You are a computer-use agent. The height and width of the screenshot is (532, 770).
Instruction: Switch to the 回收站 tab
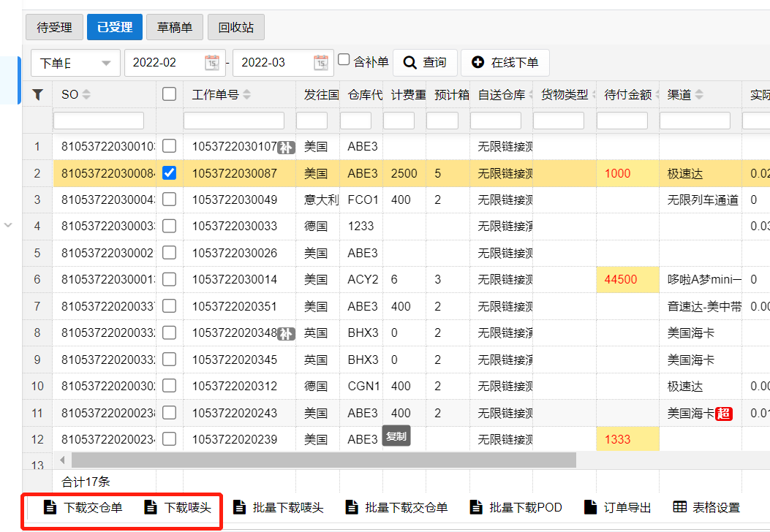point(235,27)
